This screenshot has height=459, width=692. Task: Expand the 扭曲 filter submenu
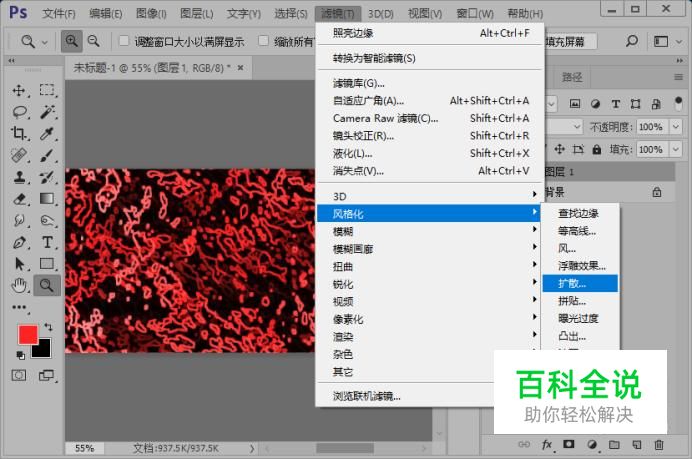pos(430,266)
